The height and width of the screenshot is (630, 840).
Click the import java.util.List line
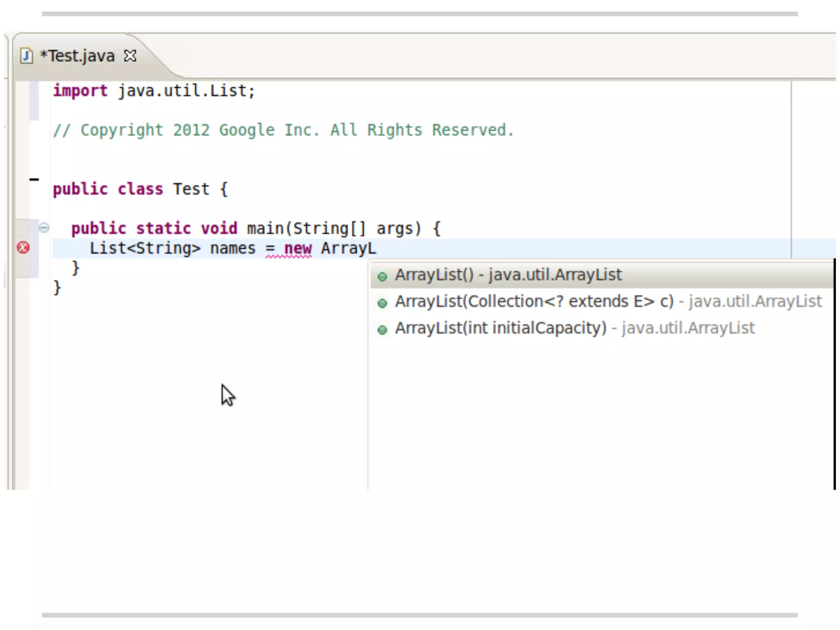coord(154,91)
